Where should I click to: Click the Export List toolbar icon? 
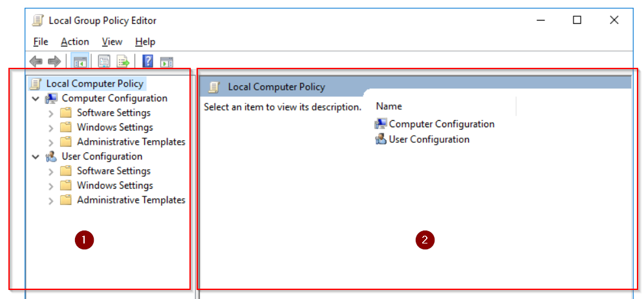click(123, 61)
